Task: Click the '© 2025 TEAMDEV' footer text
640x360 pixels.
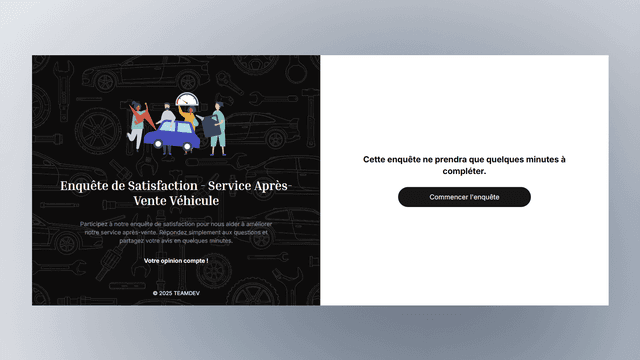Action: pos(176,293)
